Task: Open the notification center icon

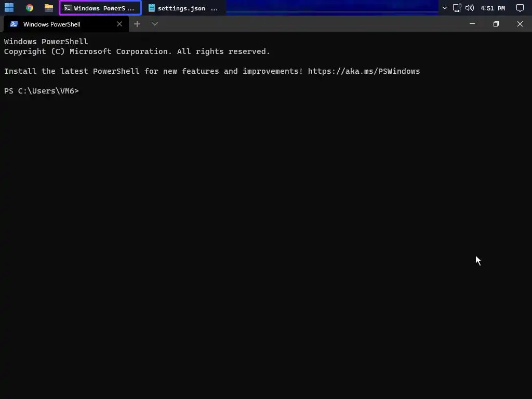Action: click(x=520, y=8)
